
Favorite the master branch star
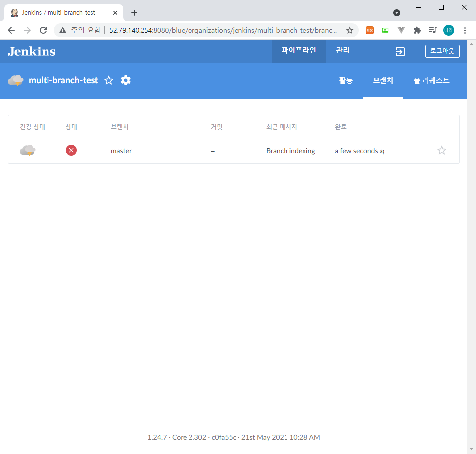click(442, 150)
